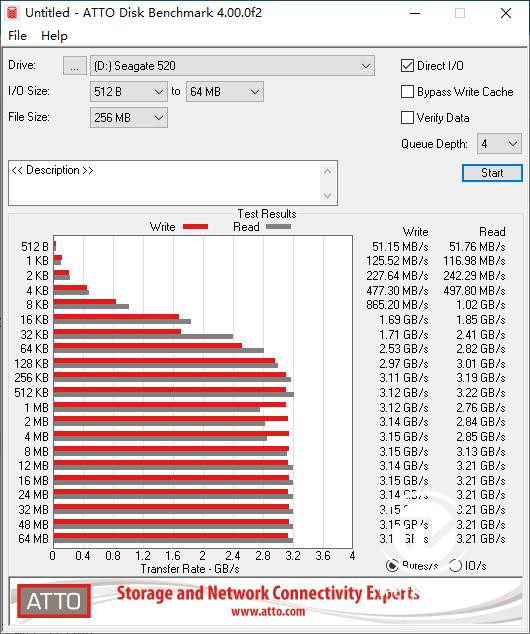Enable Bypass Write Cache checkbox
This screenshot has height=634, width=530.
pos(407,92)
